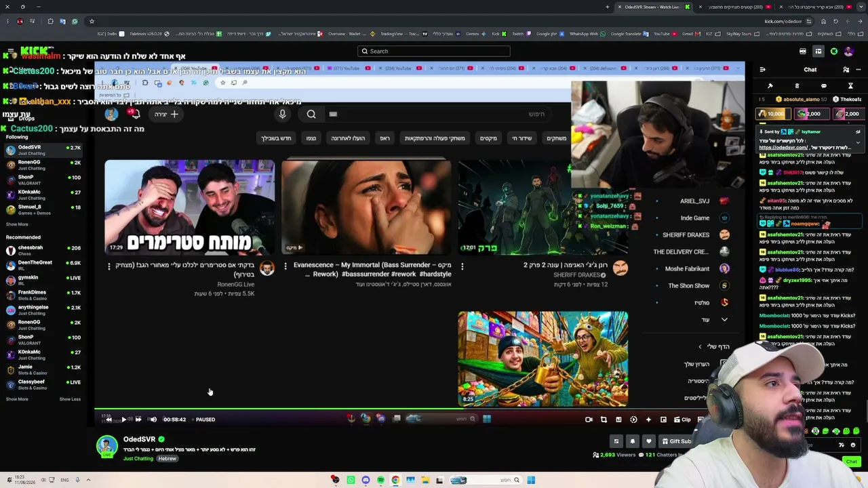This screenshot has width=868, height=488.
Task: Open the gold coins video thumbnail
Action: tap(543, 359)
